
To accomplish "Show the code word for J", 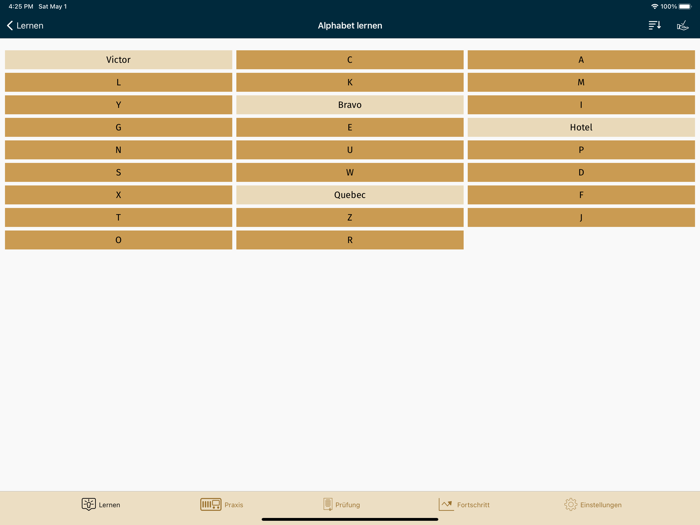I will (x=581, y=217).
